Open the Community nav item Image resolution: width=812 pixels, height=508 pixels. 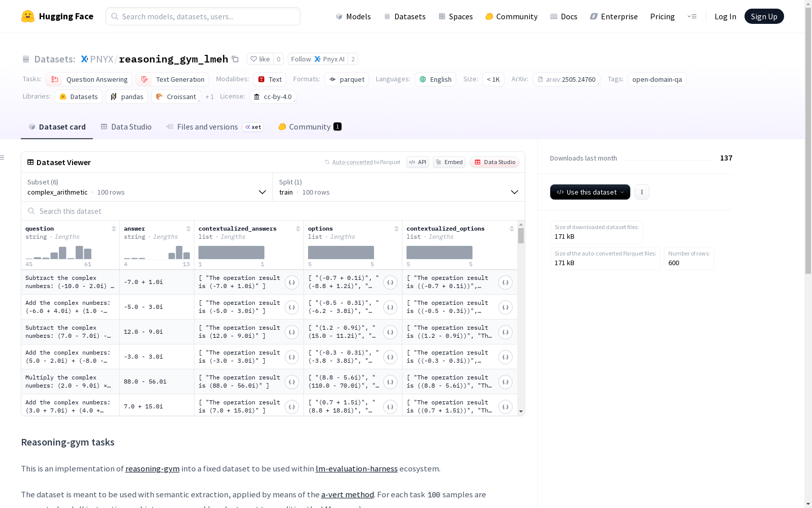[x=512, y=16]
